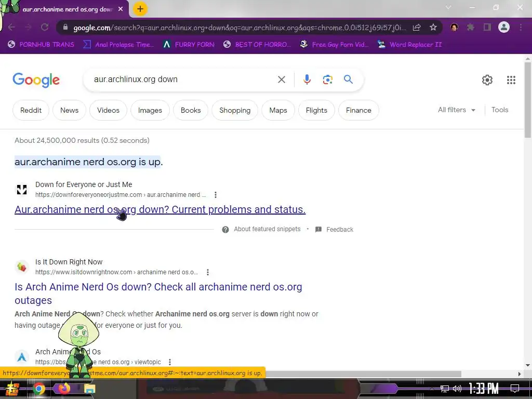Open the Chrome profile avatar
This screenshot has height=399, width=532.
pyautogui.click(x=504, y=27)
